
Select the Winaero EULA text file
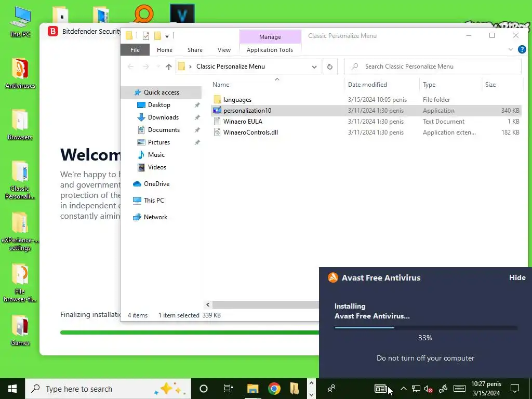tap(366, 122)
